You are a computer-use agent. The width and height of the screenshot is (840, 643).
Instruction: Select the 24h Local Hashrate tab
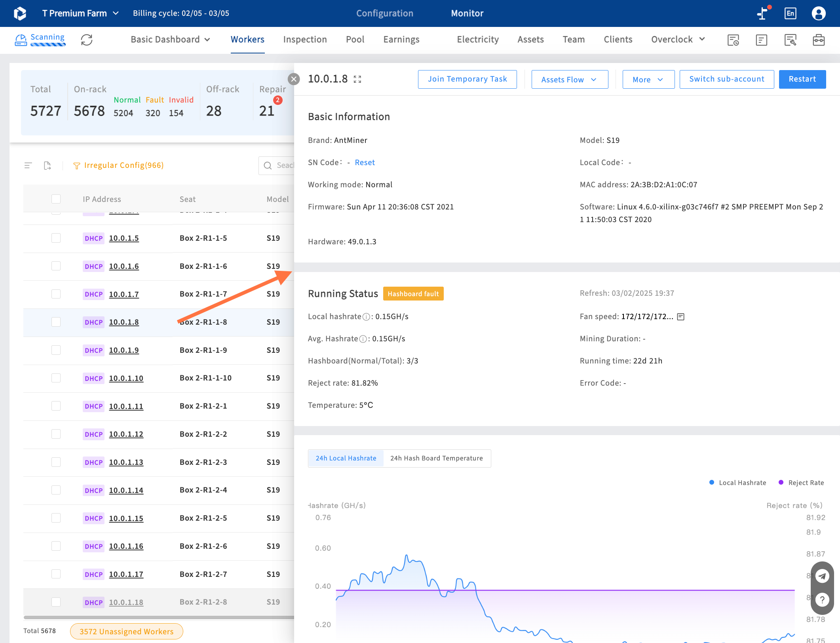click(x=346, y=458)
